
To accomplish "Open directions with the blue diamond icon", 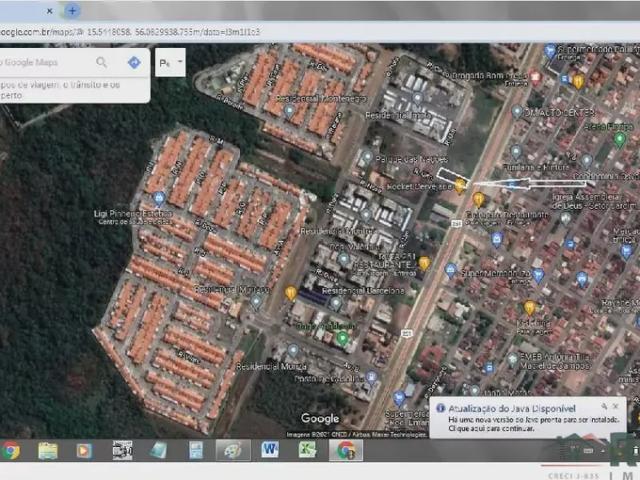I will click(134, 62).
